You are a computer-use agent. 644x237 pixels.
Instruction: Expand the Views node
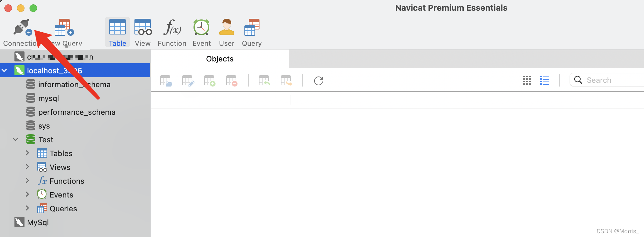pos(27,167)
